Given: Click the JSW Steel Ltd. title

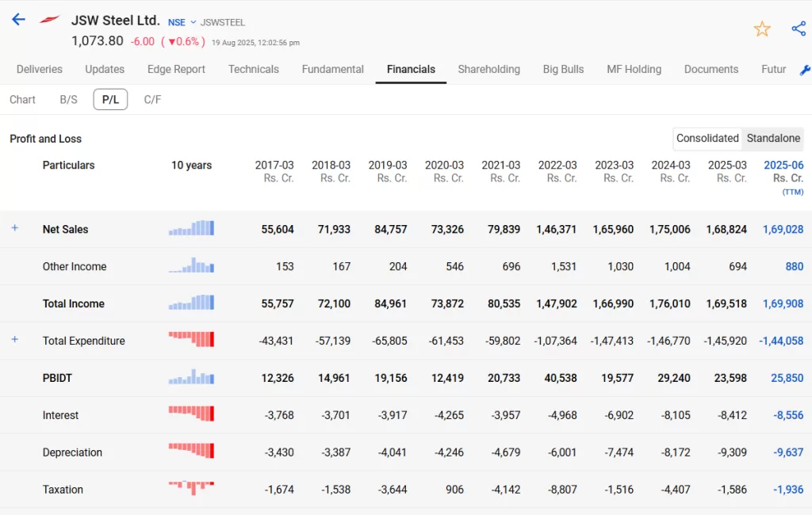Looking at the screenshot, I should coord(116,20).
